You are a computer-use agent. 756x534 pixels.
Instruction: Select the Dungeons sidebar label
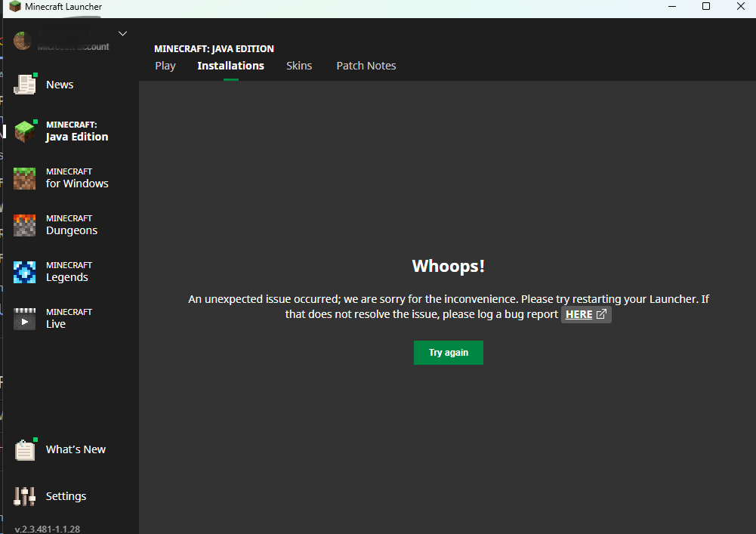(71, 230)
